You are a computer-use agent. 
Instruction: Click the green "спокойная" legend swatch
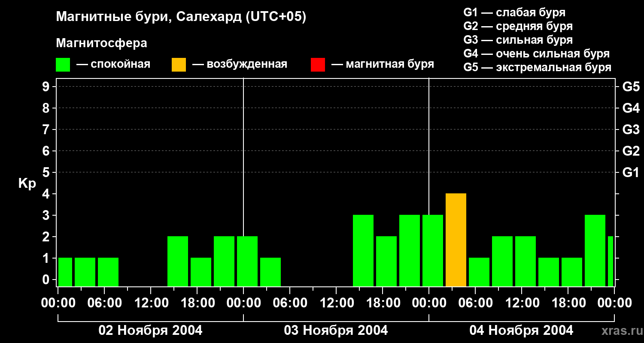tap(63, 65)
